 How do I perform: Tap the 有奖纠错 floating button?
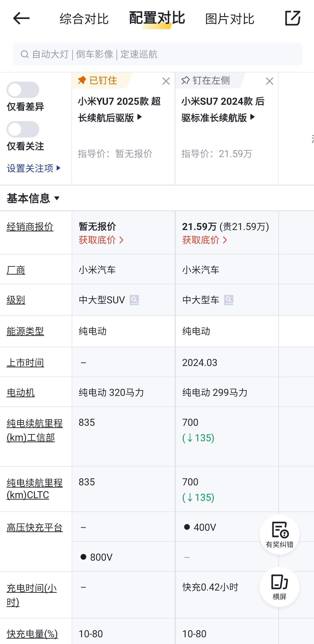[x=279, y=534]
